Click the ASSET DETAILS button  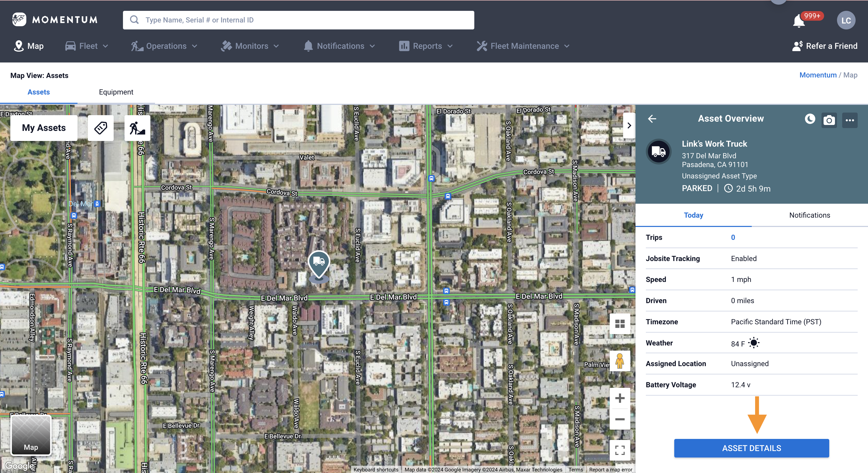click(x=751, y=448)
